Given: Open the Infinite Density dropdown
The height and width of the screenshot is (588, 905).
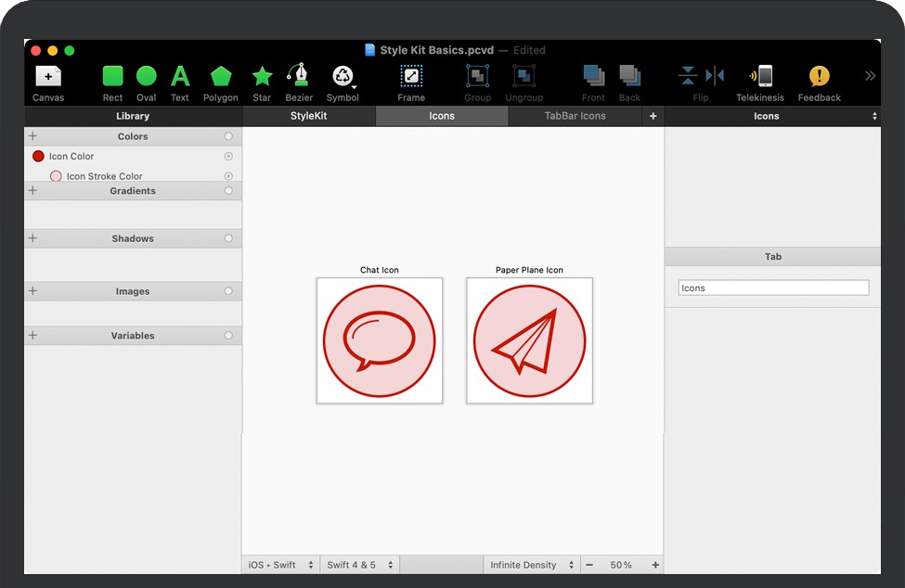Looking at the screenshot, I should coord(531,565).
